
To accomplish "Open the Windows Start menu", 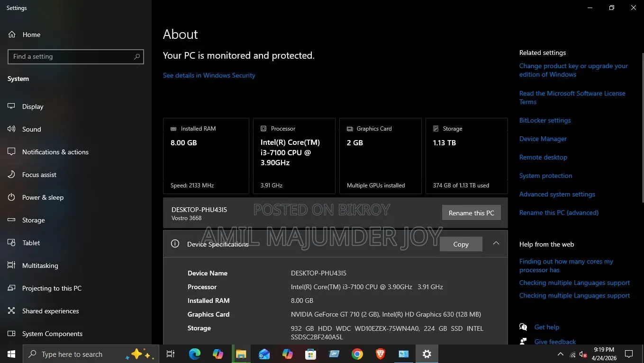I will 11,354.
